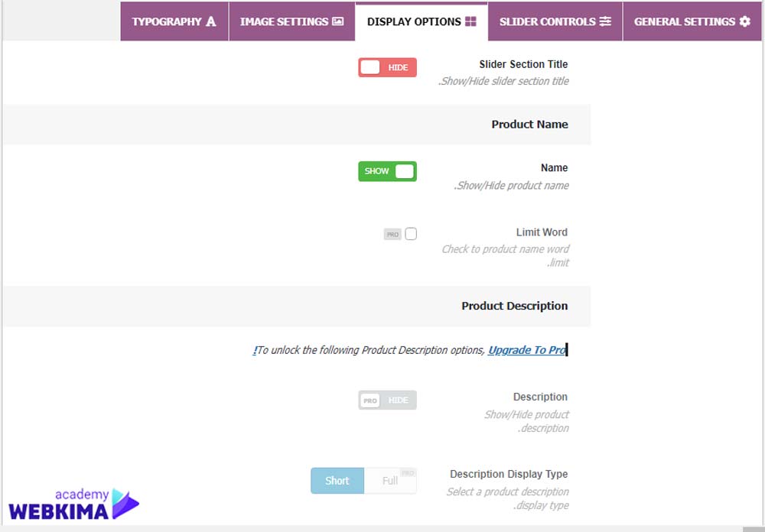Click the 'Show/Hide slider section title' help text
Screen dimensions: 765x532
click(503, 81)
